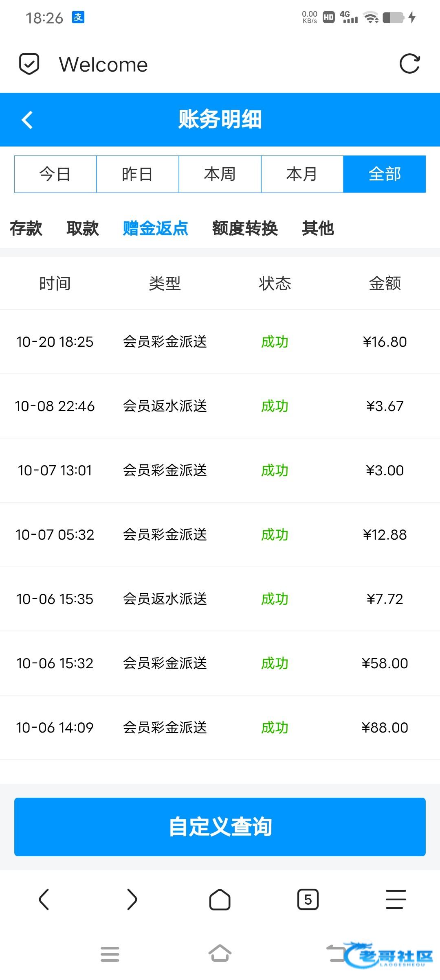440x980 pixels.
Task: Show the 其他 records tab
Action: tap(318, 228)
